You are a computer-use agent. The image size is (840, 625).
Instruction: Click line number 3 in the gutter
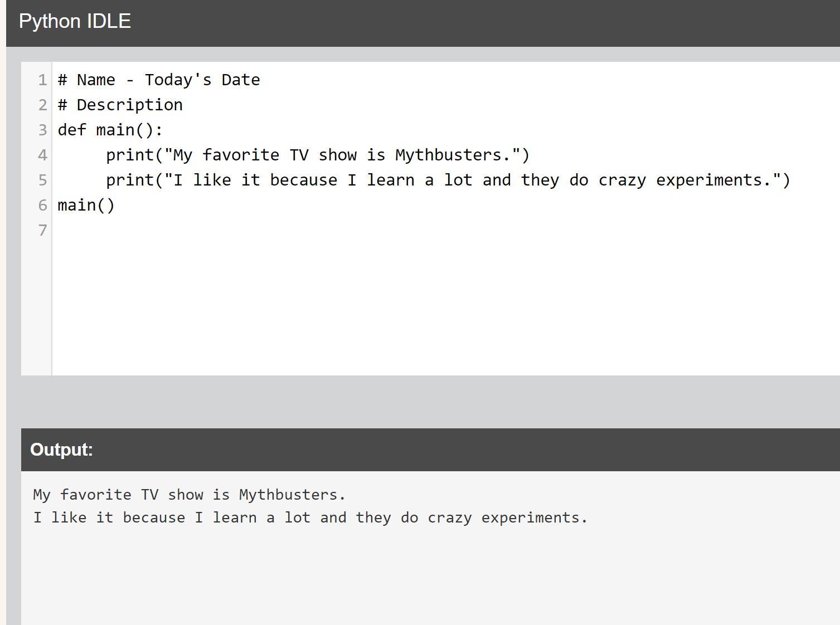coord(42,130)
